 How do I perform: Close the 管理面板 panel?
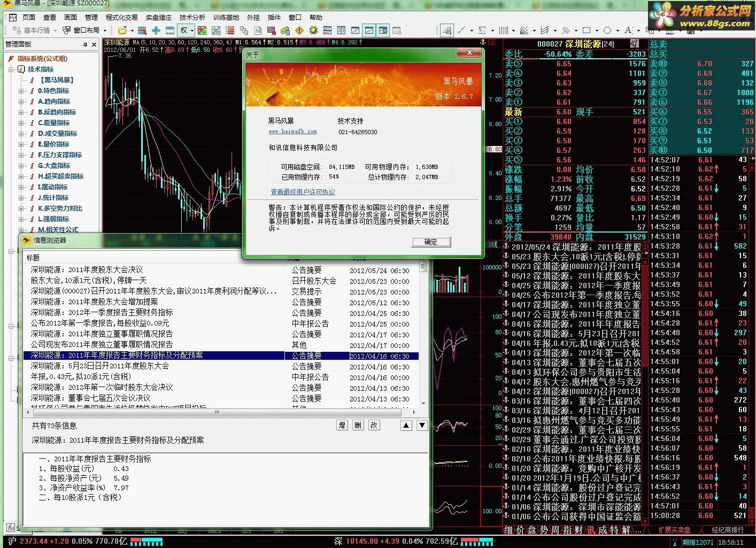point(94,44)
